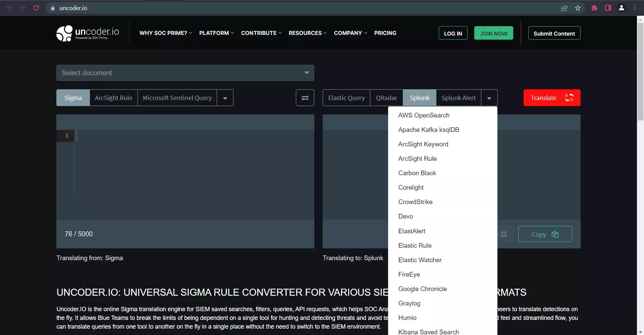Choose ArcSight Keyword from the list
The image size is (644, 335).
tap(442, 144)
